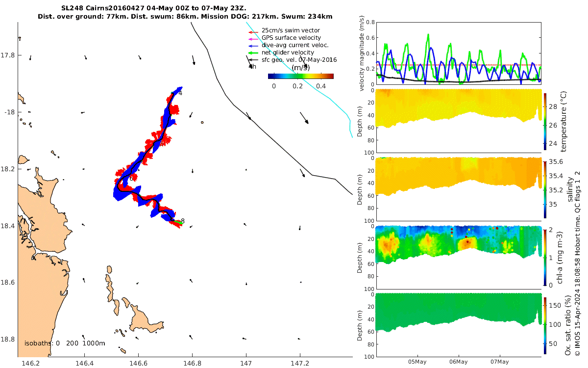Click the '0.4' velocity colorbar tick

click(321, 86)
